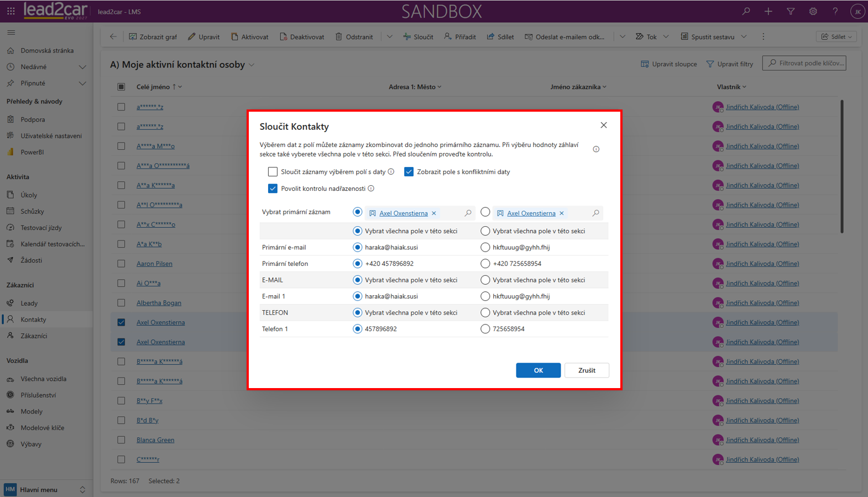This screenshot has width=868, height=497.
Task: Confirm merge with OK button
Action: (x=538, y=370)
